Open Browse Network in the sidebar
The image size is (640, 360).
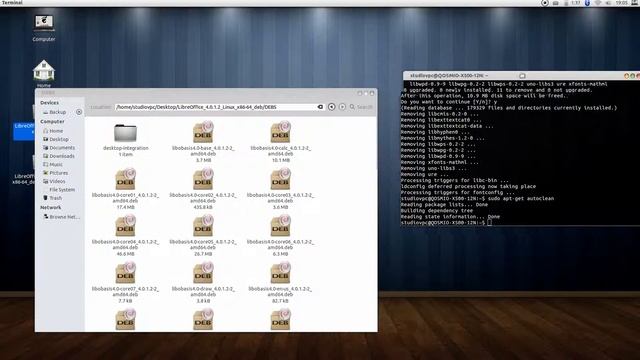[x=62, y=217]
